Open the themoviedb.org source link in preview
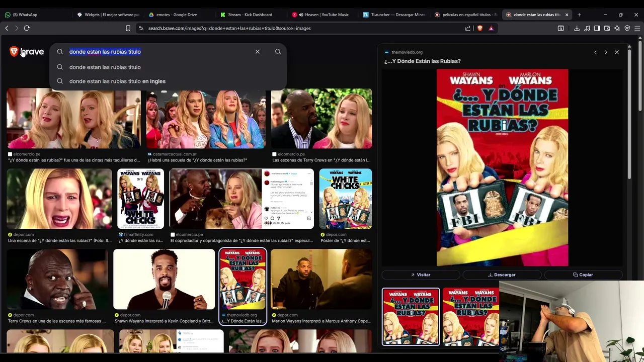 point(407,52)
